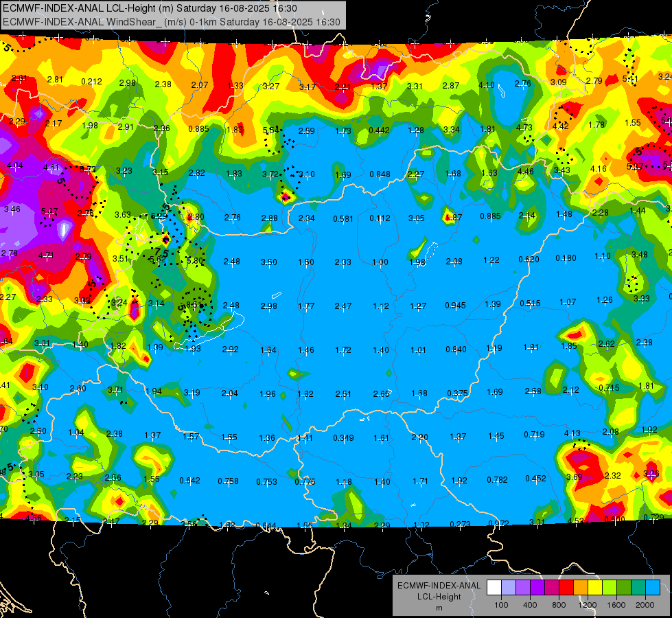Viewport: 672px width, 618px height.
Task: Click the grid value "4.61"
Action: (x=51, y=168)
